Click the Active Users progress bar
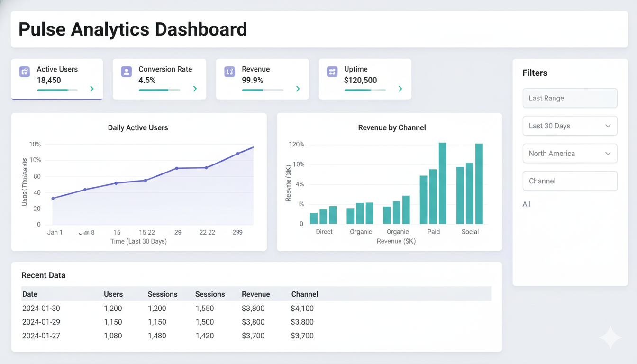The image size is (637, 364). tap(57, 90)
